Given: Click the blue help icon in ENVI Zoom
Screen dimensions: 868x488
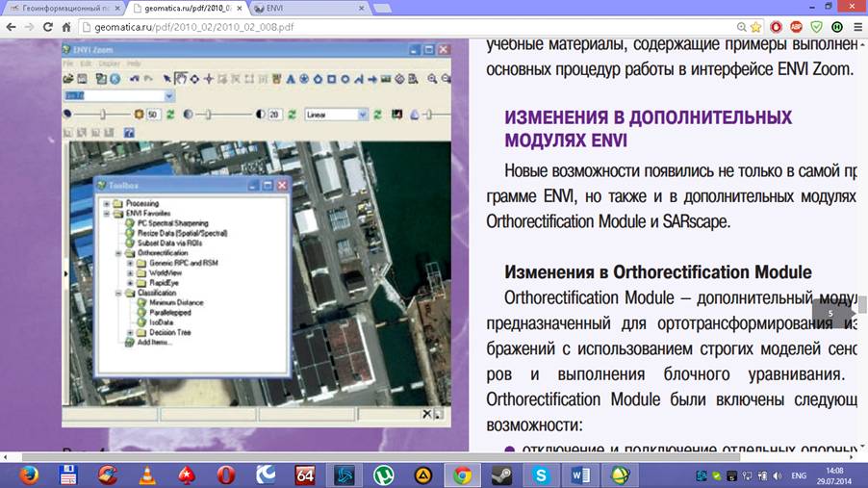Looking at the screenshot, I should coord(129,132).
